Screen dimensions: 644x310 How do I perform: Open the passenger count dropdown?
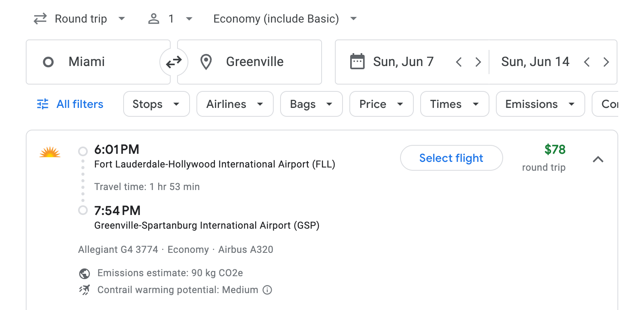coord(171,19)
